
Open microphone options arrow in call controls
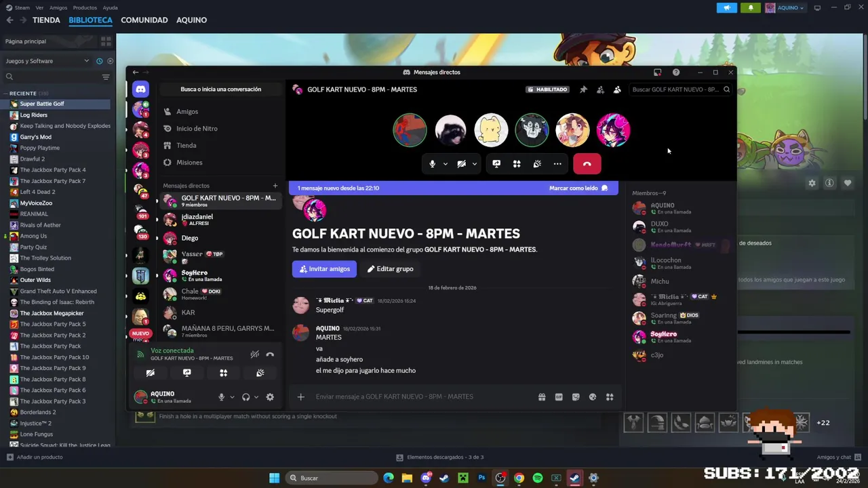(446, 164)
